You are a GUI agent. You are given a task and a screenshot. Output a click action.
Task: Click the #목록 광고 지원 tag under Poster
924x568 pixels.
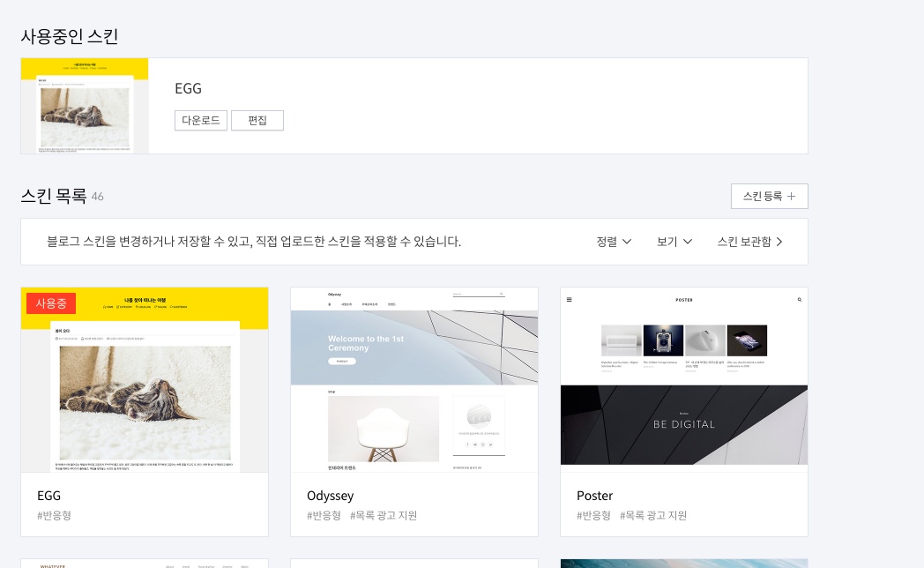(653, 516)
